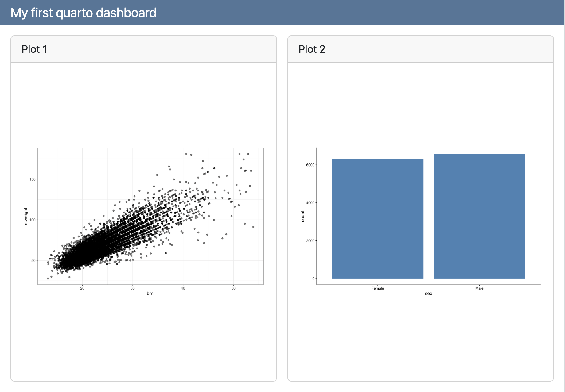This screenshot has height=392, width=565.
Task: Click the 20 tick label on bmi axis
Action: 82,288
